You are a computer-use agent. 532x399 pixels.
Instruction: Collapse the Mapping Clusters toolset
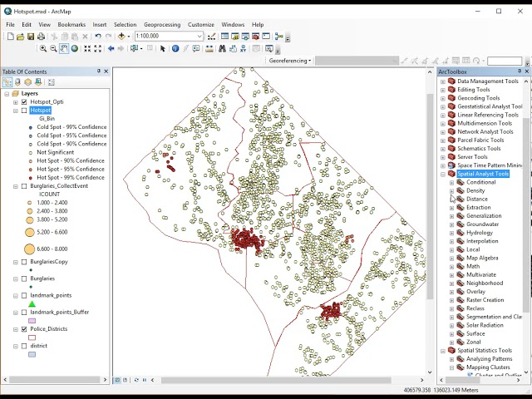[451, 367]
